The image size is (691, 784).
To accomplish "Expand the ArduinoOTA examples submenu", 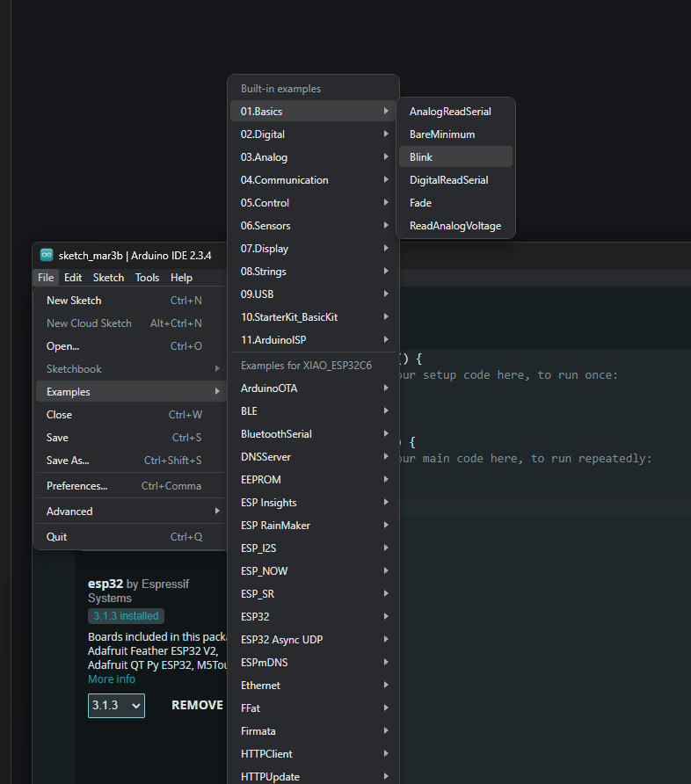I will (x=313, y=388).
